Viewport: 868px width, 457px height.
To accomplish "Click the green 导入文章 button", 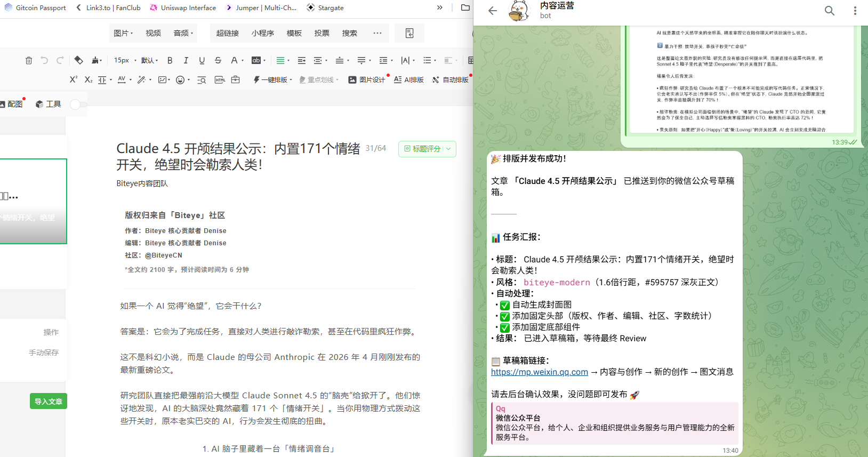I will point(48,401).
